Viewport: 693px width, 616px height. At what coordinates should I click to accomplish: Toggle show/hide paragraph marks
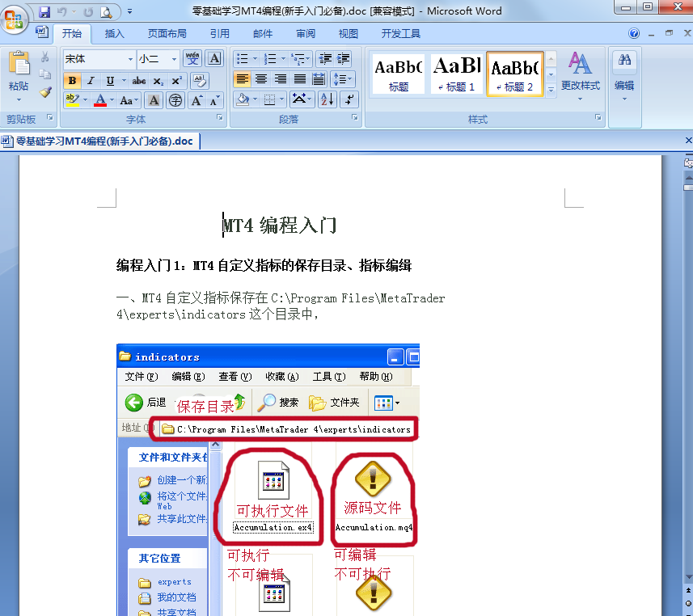click(349, 99)
